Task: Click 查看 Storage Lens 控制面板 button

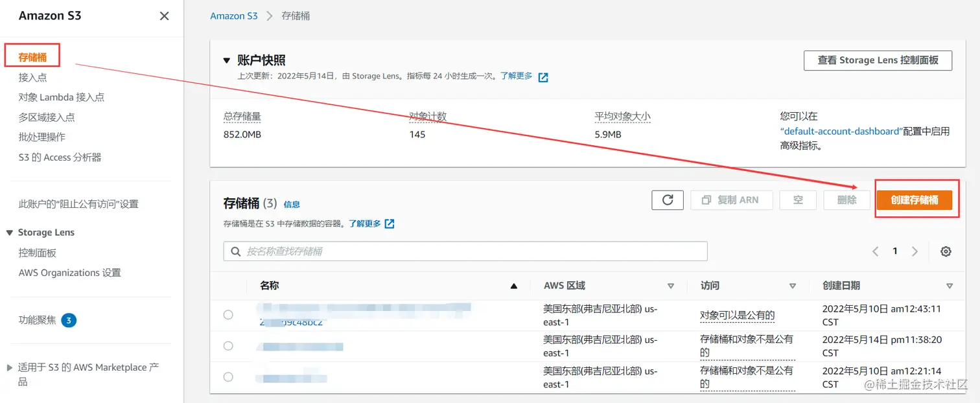Action: 878,60
